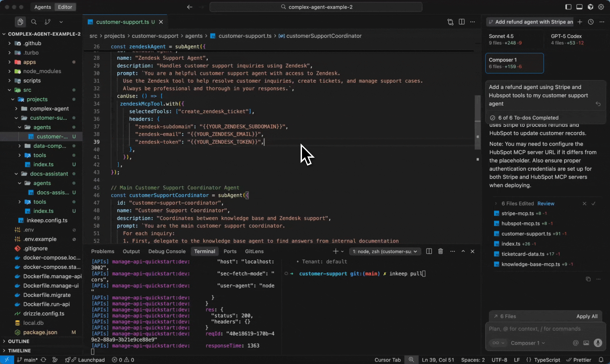
Task: Switch to the Debug Console tab
Action: 167,251
